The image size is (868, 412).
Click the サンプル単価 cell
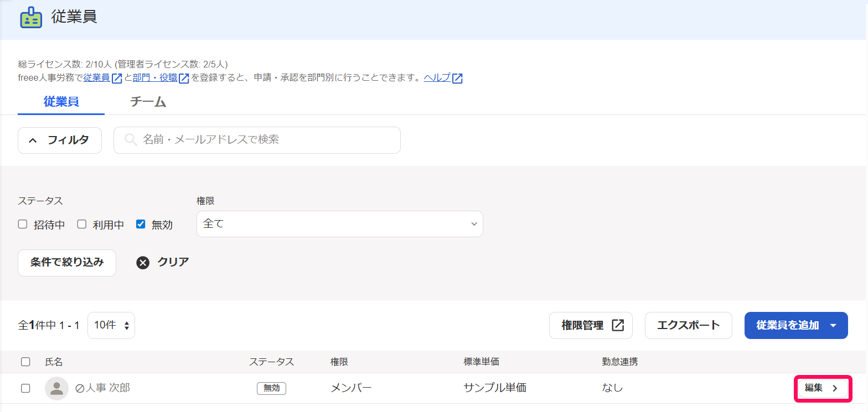[495, 388]
